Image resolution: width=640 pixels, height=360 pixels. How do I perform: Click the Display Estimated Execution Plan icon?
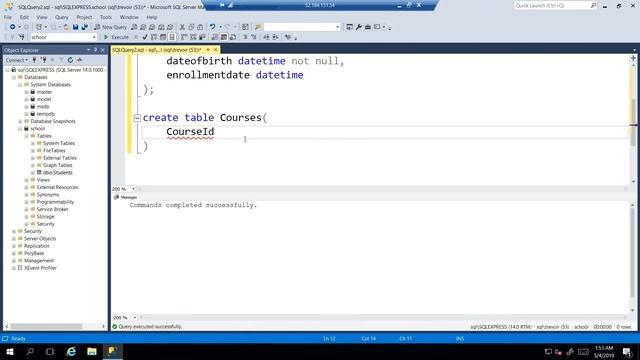point(154,37)
